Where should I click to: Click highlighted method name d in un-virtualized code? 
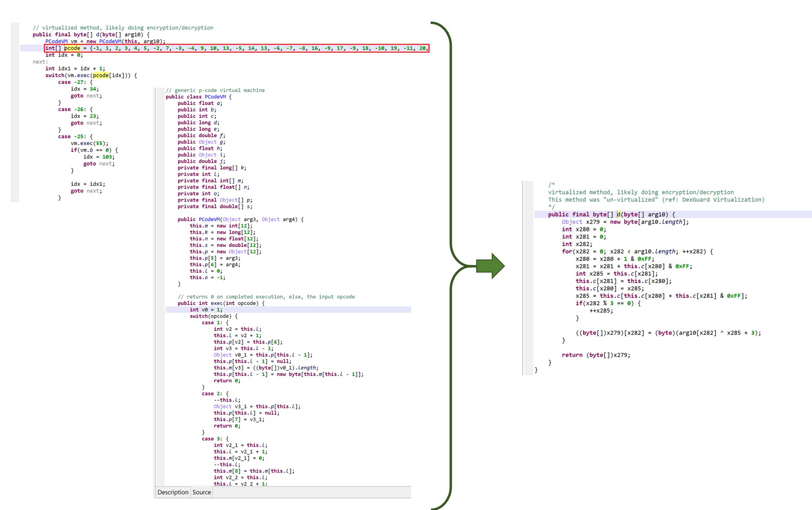pos(618,215)
